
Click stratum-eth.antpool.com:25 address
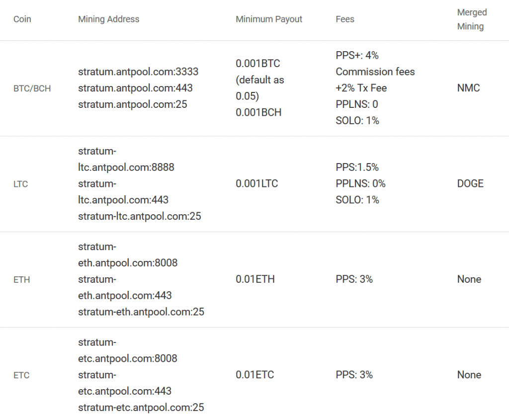[x=141, y=312]
